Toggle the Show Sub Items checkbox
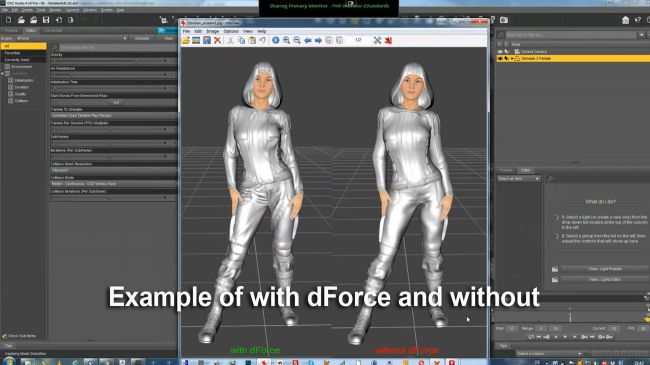This screenshot has height=365, width=650. click(x=5, y=336)
